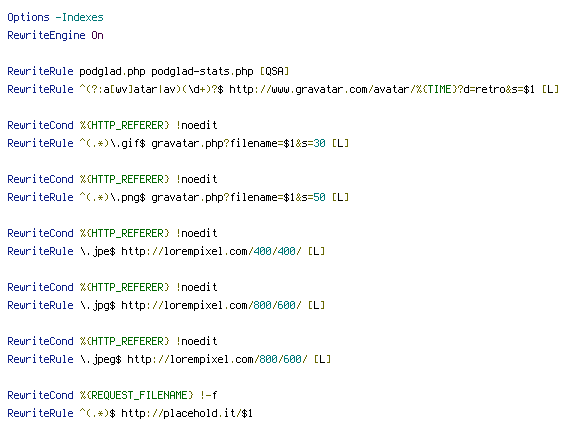Screen dimensions: 568x430
Task: Click the 'Options' keyword on first line
Action: point(28,17)
